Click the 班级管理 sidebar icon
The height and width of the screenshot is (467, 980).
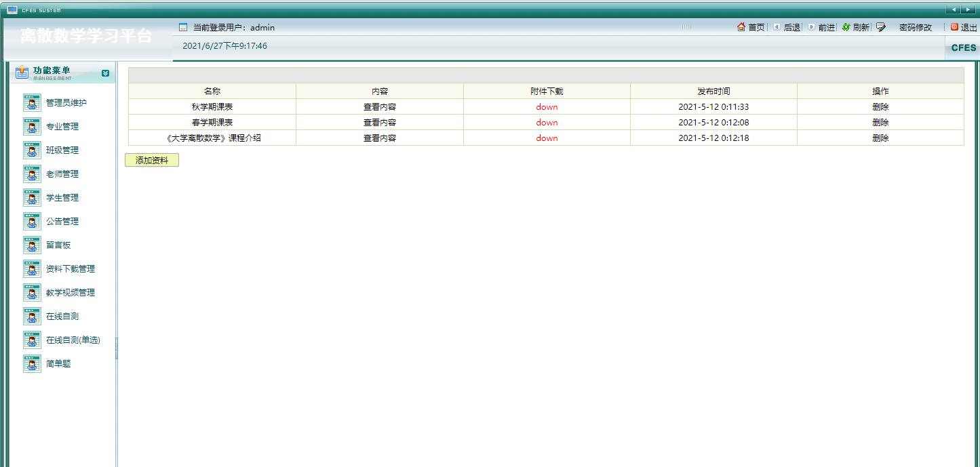coord(32,150)
